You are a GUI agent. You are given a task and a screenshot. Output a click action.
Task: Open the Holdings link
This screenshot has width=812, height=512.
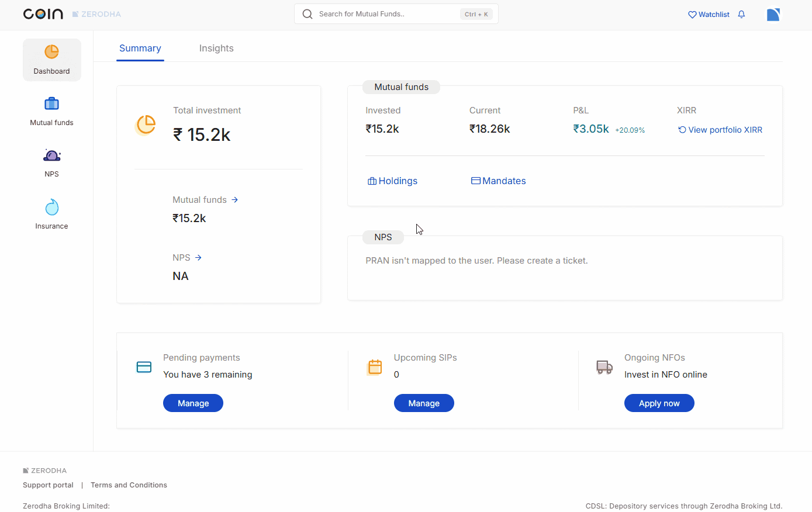(x=392, y=181)
